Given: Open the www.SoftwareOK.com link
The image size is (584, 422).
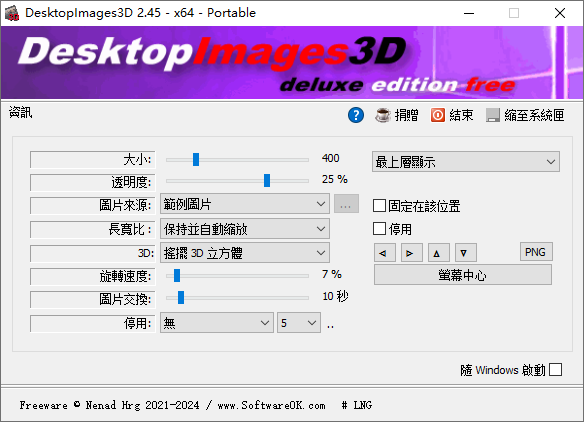Looking at the screenshot, I should [x=271, y=405].
